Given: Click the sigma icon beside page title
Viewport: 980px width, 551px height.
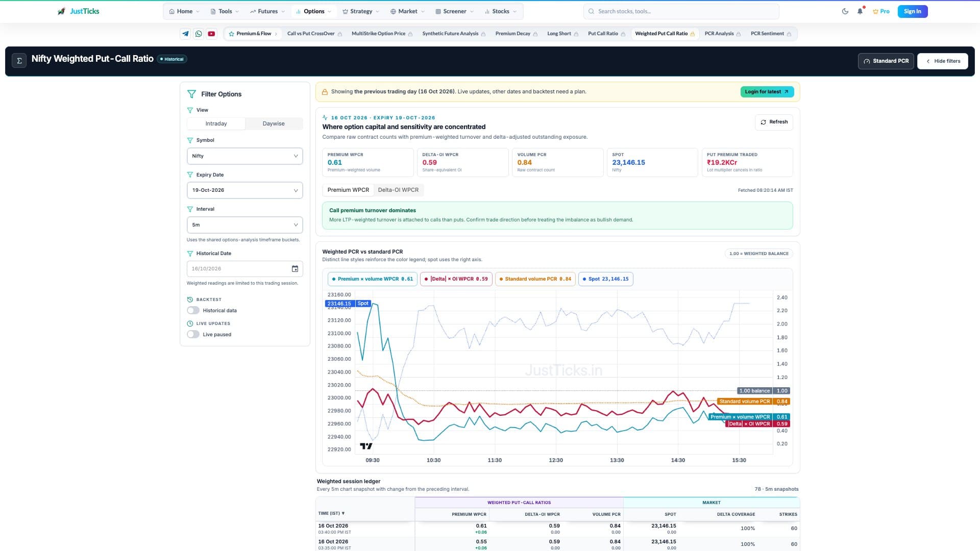Looking at the screenshot, I should 19,61.
